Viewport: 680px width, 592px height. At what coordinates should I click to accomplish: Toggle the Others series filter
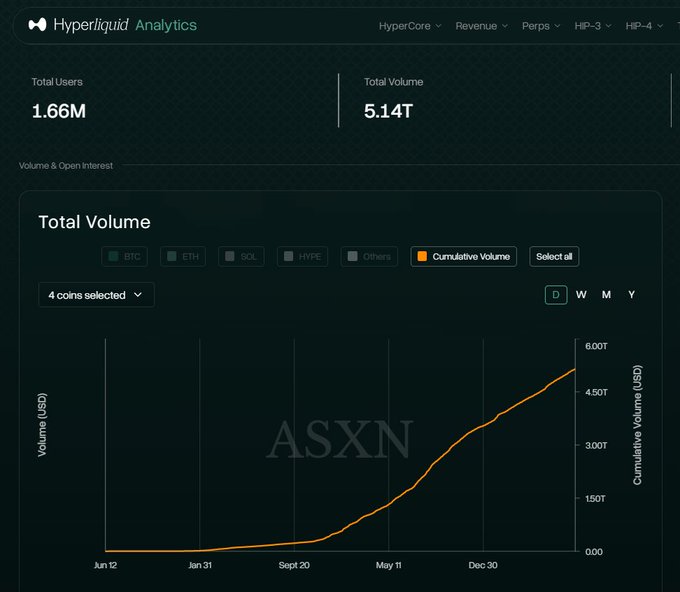pyautogui.click(x=369, y=256)
